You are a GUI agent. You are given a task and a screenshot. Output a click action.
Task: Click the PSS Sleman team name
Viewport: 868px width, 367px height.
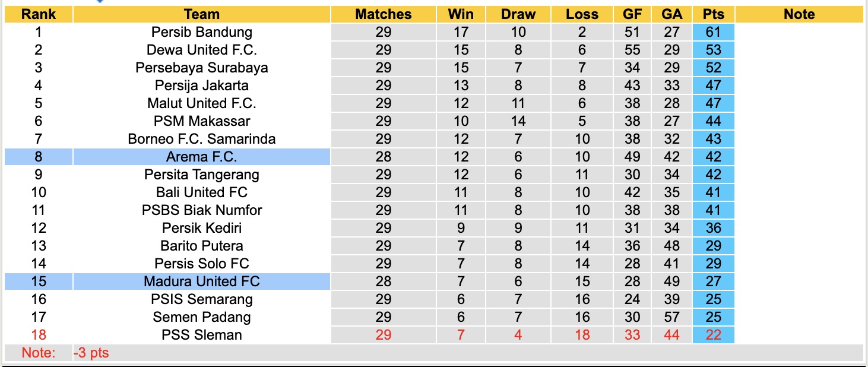[202, 335]
